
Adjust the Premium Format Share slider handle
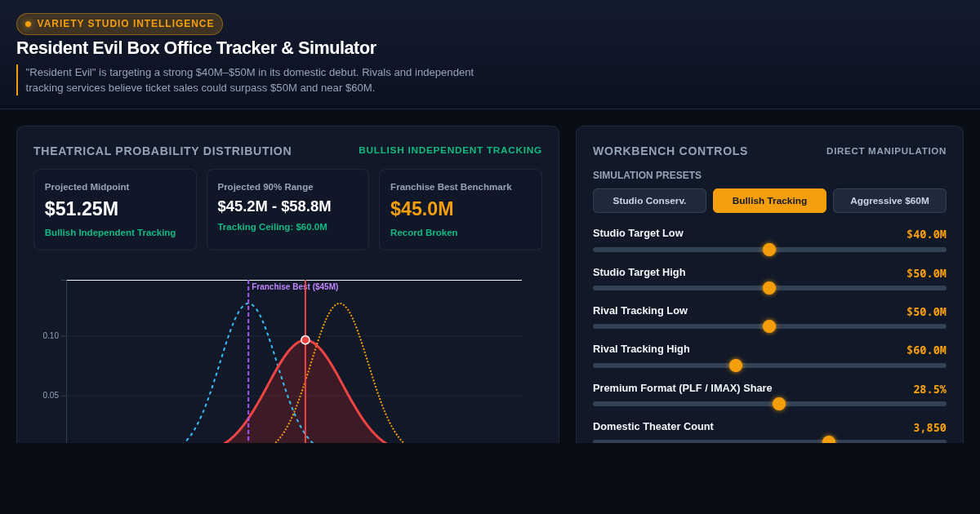[779, 404]
